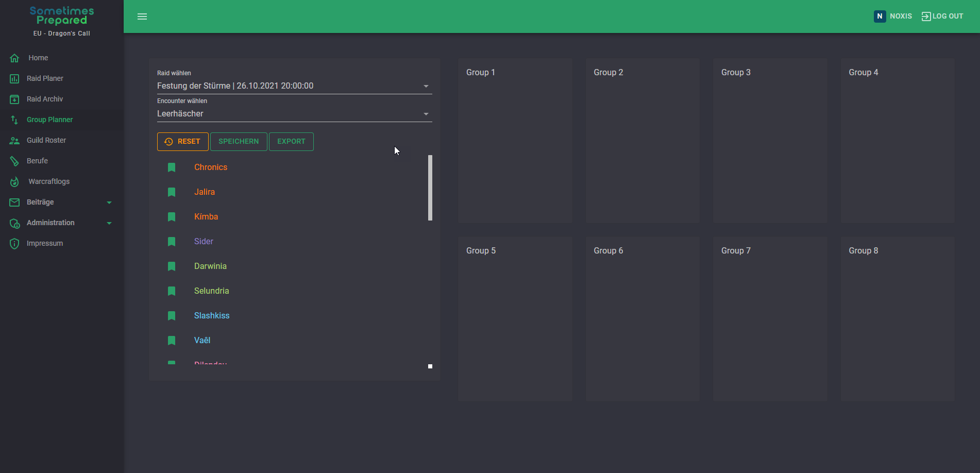
Task: Click the player list scrollbar
Action: pyautogui.click(x=430, y=188)
